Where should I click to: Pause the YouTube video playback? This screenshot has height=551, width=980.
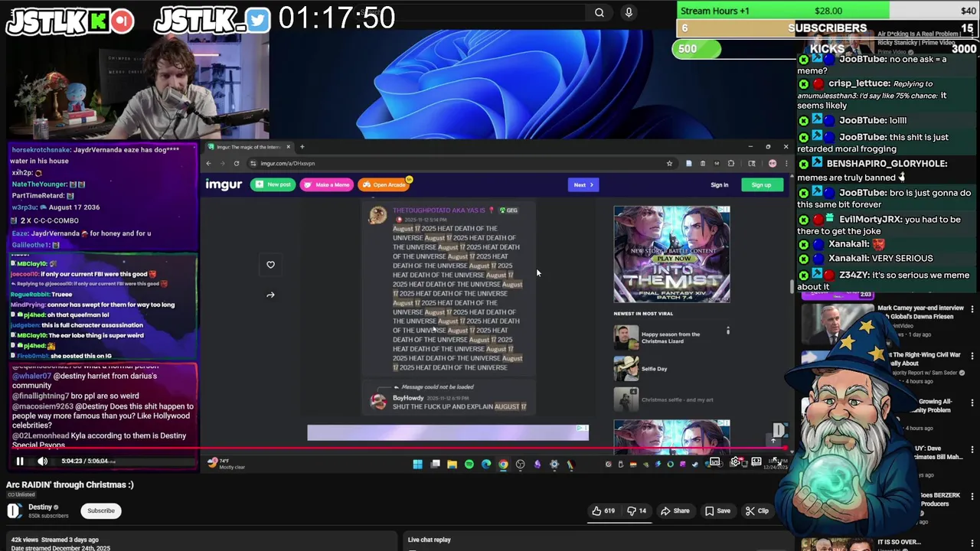(20, 461)
